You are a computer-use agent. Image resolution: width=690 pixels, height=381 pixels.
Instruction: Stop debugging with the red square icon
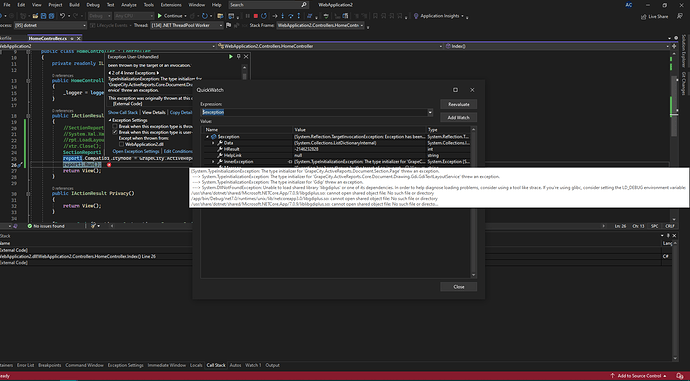click(x=255, y=16)
